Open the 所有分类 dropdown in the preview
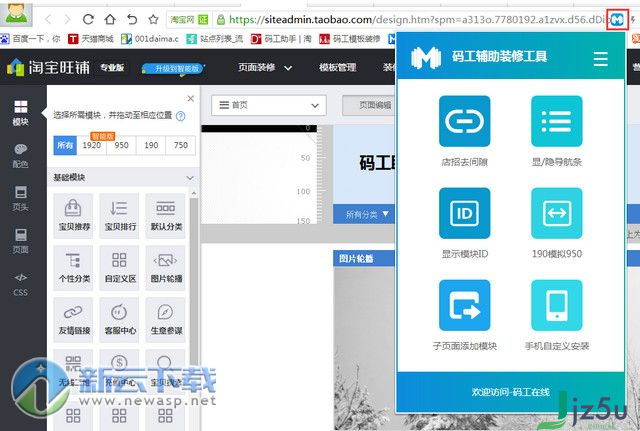The image size is (640, 431). [x=367, y=214]
